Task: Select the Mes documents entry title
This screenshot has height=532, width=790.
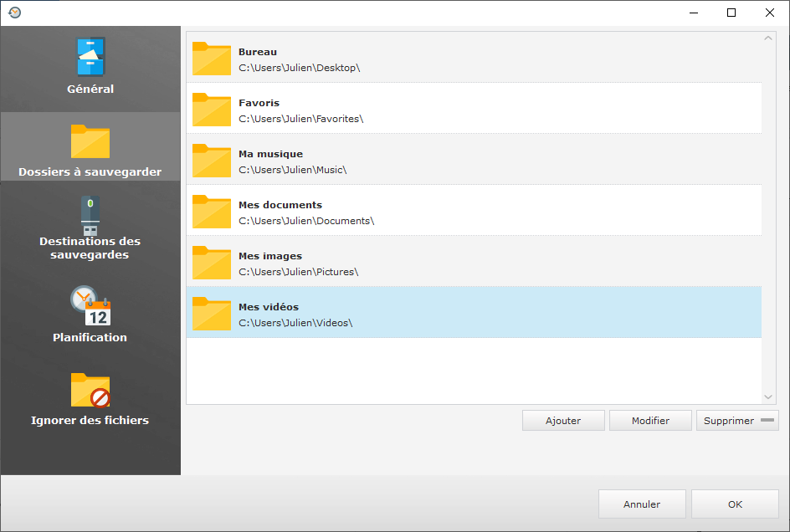Action: pos(280,205)
